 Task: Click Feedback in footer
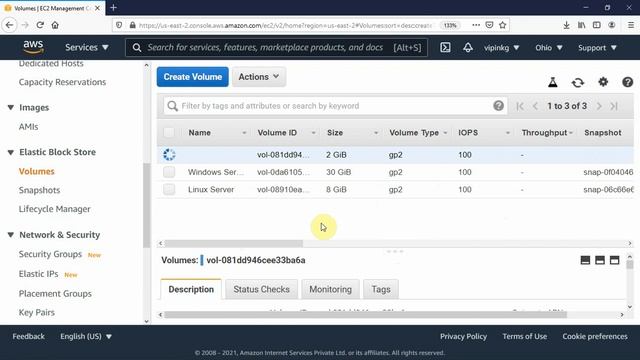coord(28,336)
